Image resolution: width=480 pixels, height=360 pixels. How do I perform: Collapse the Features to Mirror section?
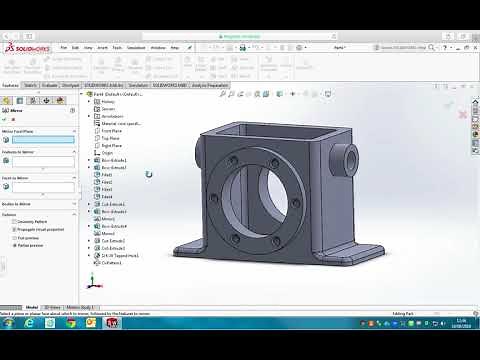click(74, 152)
